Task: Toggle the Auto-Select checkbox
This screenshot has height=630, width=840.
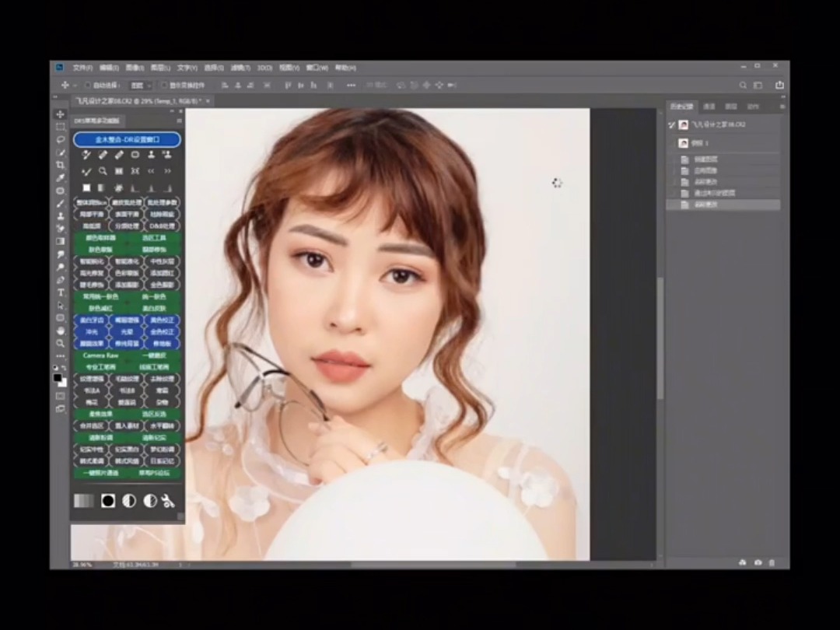Action: 87,86
